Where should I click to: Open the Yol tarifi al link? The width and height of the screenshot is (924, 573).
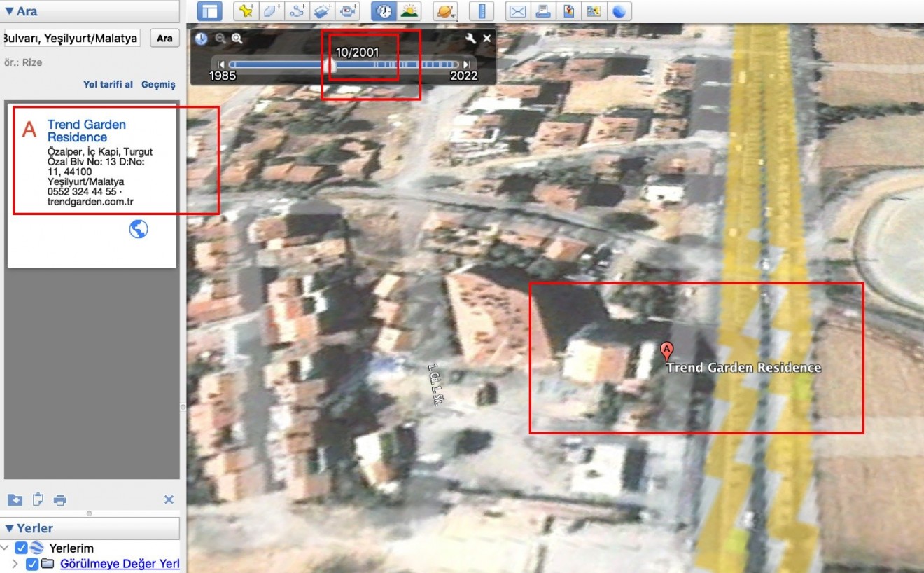(x=108, y=84)
